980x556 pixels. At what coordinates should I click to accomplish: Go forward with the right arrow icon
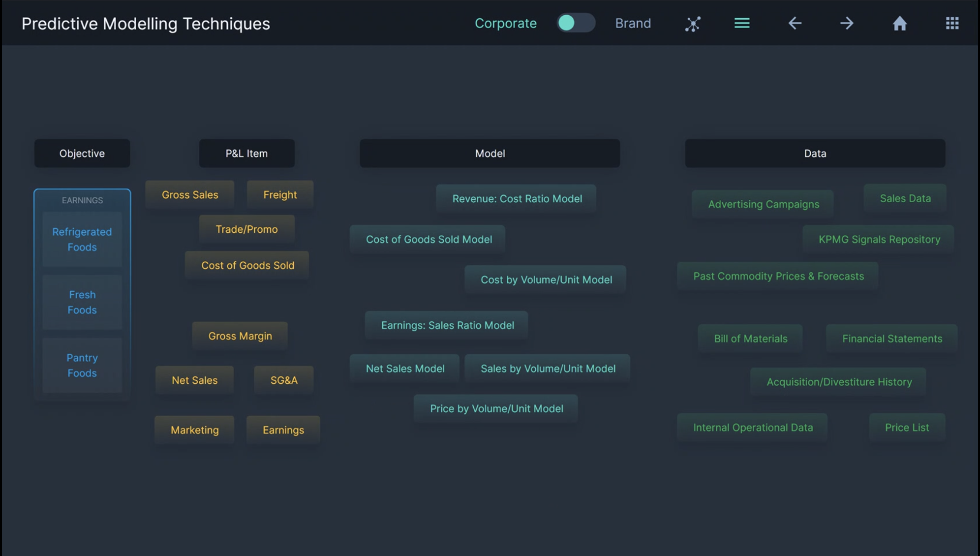click(x=847, y=23)
